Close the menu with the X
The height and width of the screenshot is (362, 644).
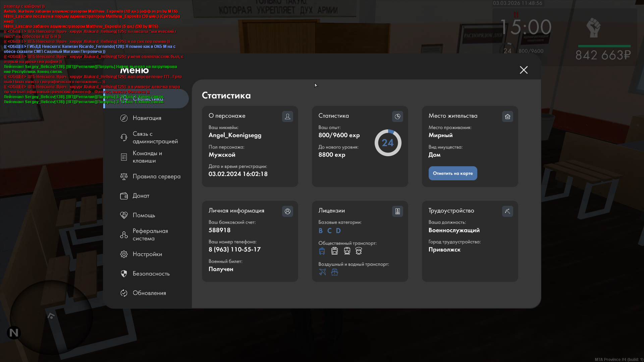coord(524,70)
